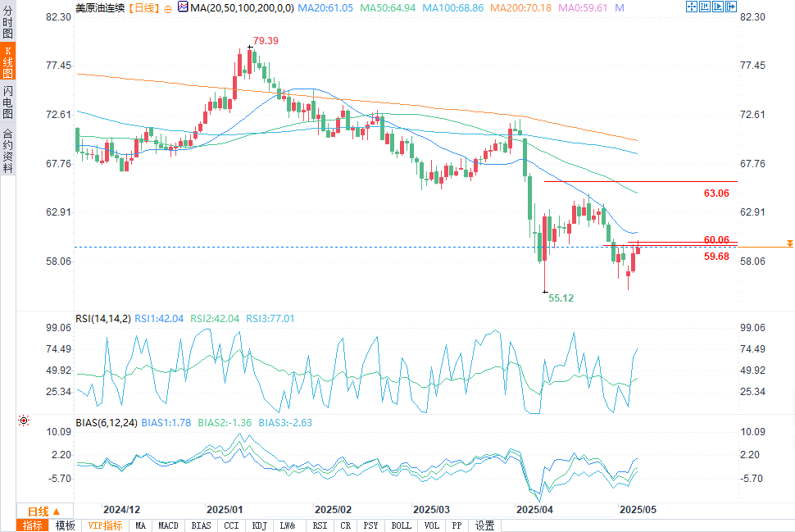Viewport: 795px width, 532px height.
Task: Click the BIAS2:-1.36 value
Action: [224, 422]
